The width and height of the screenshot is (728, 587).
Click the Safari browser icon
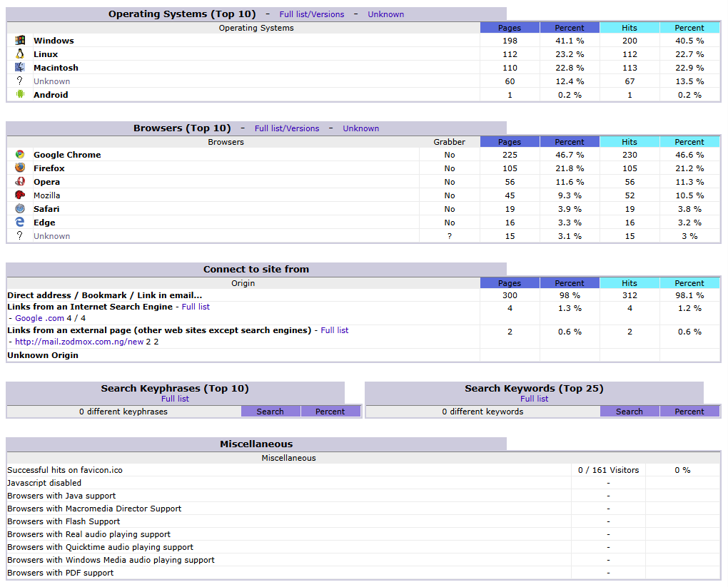pos(20,209)
